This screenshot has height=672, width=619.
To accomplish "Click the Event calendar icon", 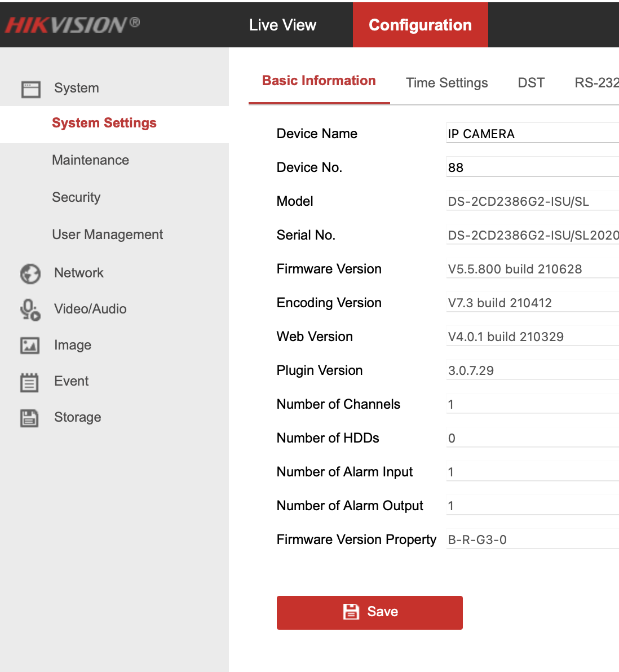I will click(29, 382).
